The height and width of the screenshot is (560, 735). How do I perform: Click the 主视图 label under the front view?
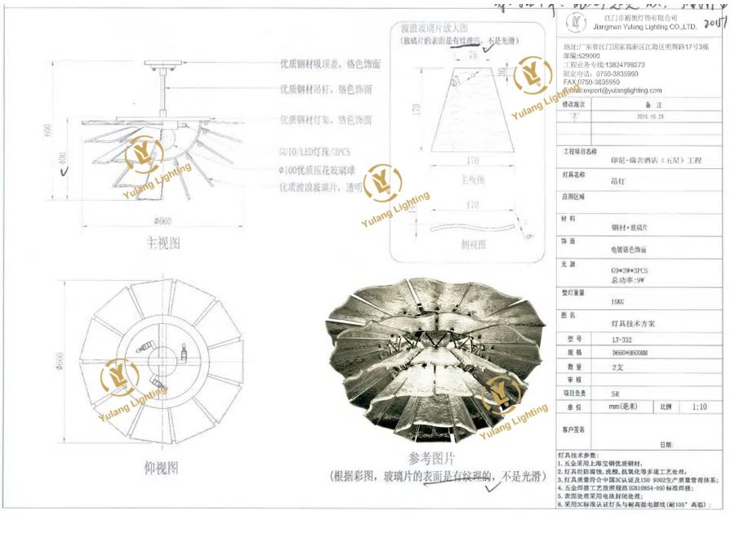[x=163, y=242]
